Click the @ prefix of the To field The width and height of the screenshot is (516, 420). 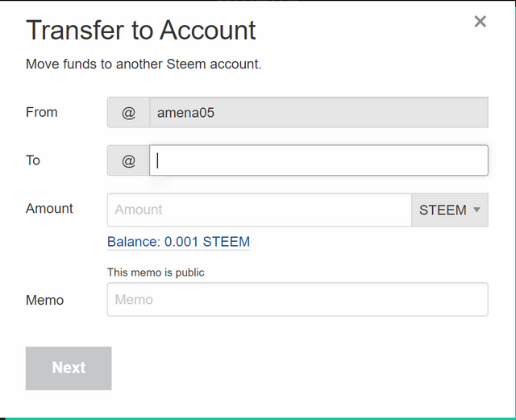(128, 160)
